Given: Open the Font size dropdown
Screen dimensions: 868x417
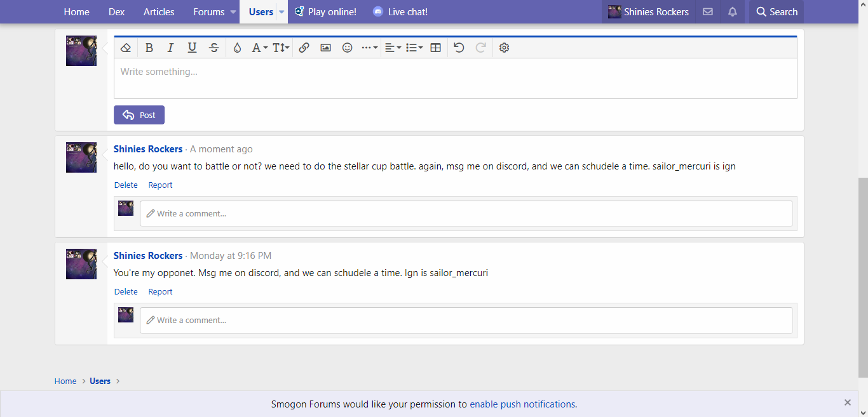Looking at the screenshot, I should coord(281,48).
